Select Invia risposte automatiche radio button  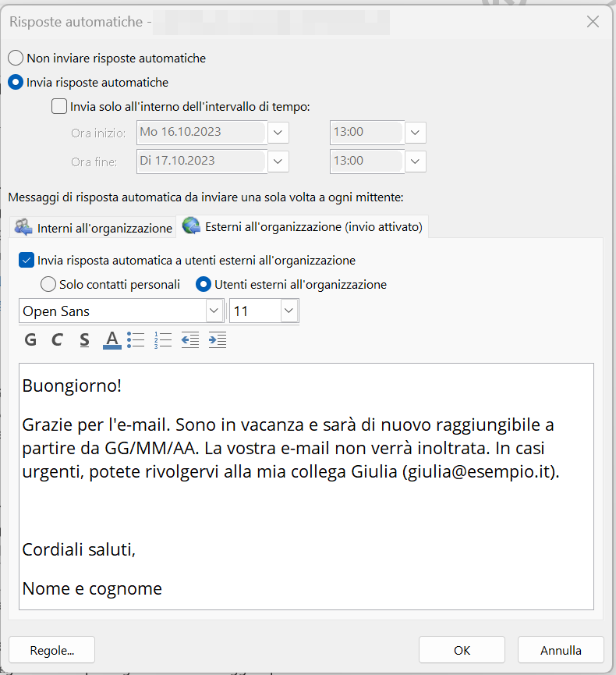point(16,82)
